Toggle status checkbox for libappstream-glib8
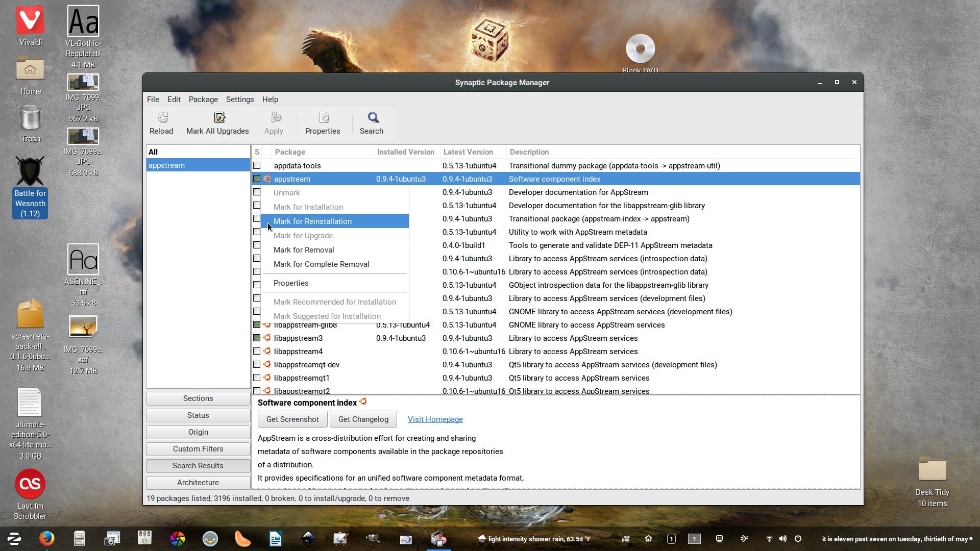The height and width of the screenshot is (551, 980). (257, 325)
